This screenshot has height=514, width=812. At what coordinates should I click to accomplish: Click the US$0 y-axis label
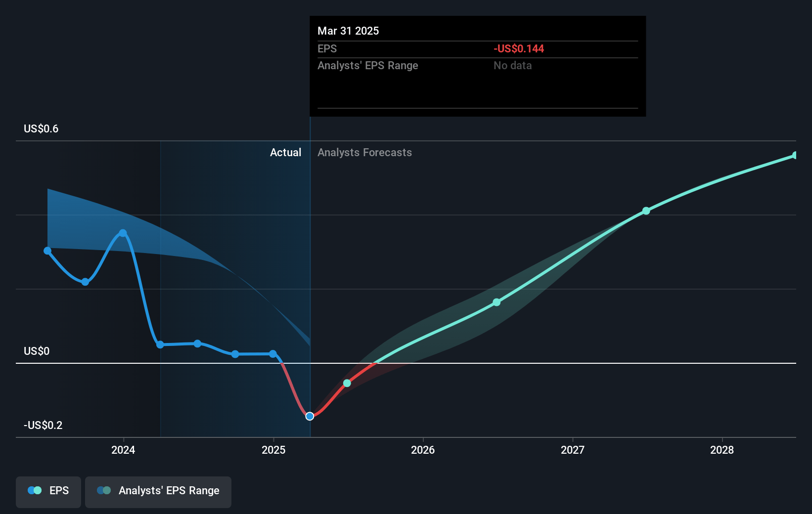[x=37, y=351]
